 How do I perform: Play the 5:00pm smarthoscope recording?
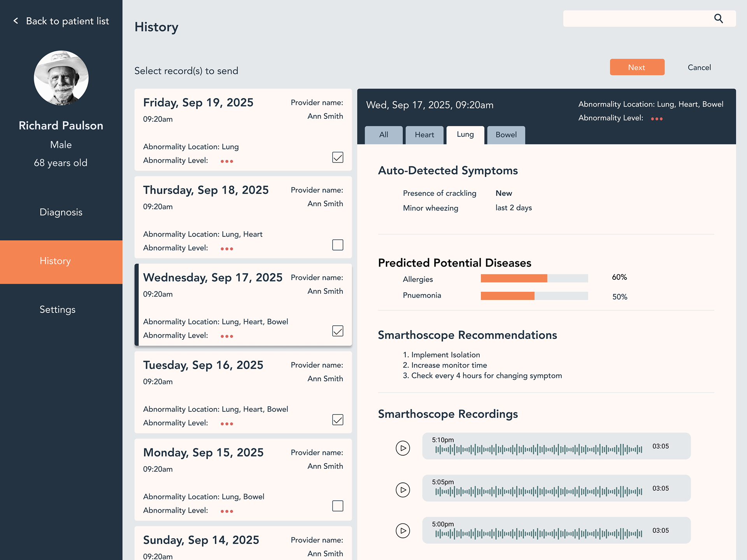click(403, 530)
